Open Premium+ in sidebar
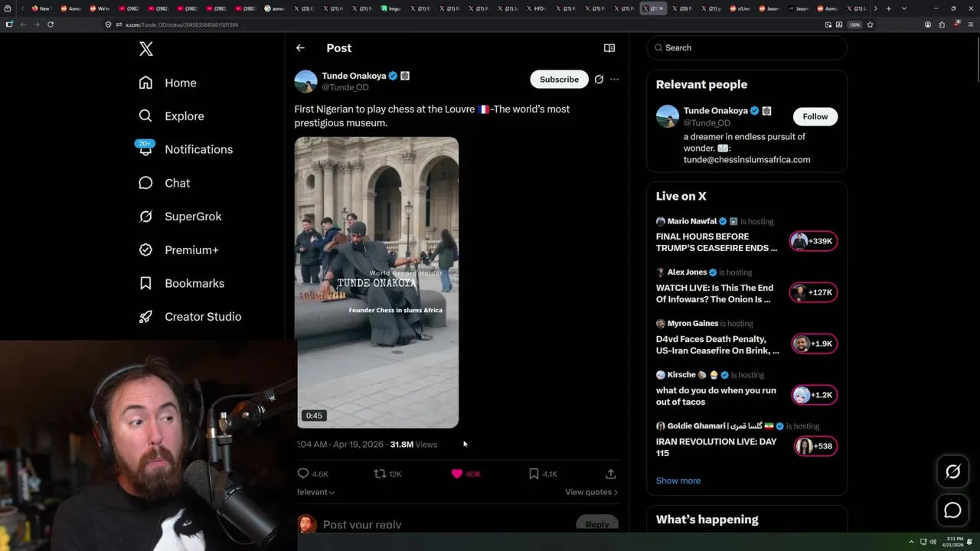This screenshot has height=551, width=980. tap(179, 249)
